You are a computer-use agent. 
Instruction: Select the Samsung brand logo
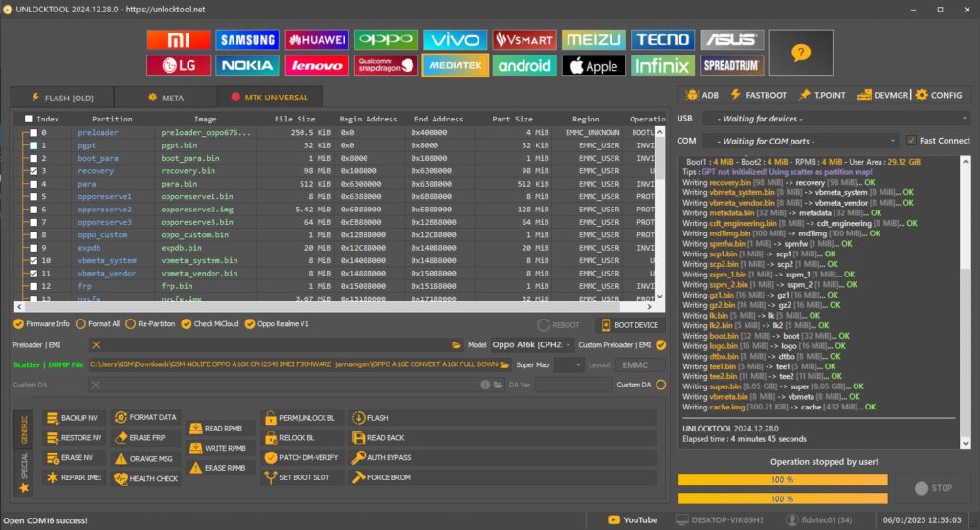[247, 40]
